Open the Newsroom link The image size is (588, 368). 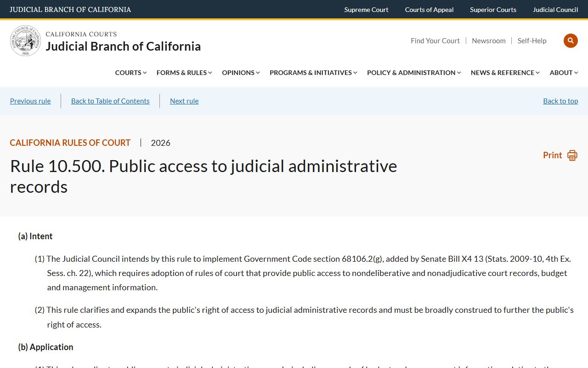coord(489,40)
